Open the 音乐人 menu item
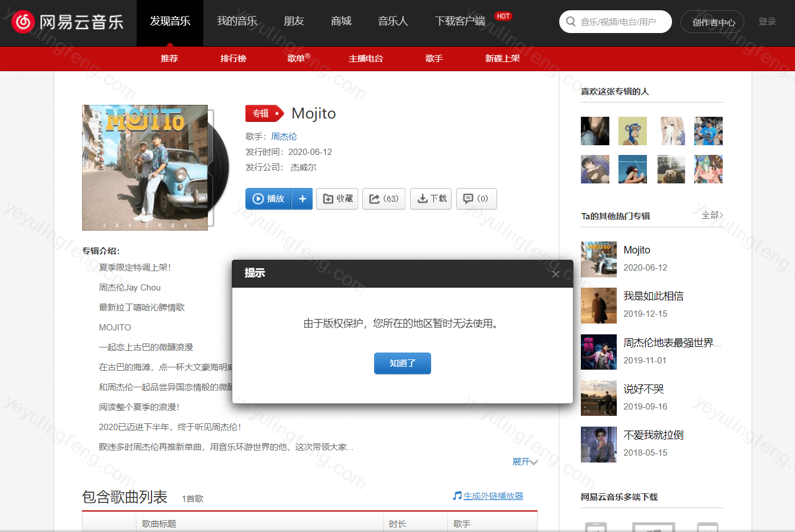795x532 pixels. [393, 21]
